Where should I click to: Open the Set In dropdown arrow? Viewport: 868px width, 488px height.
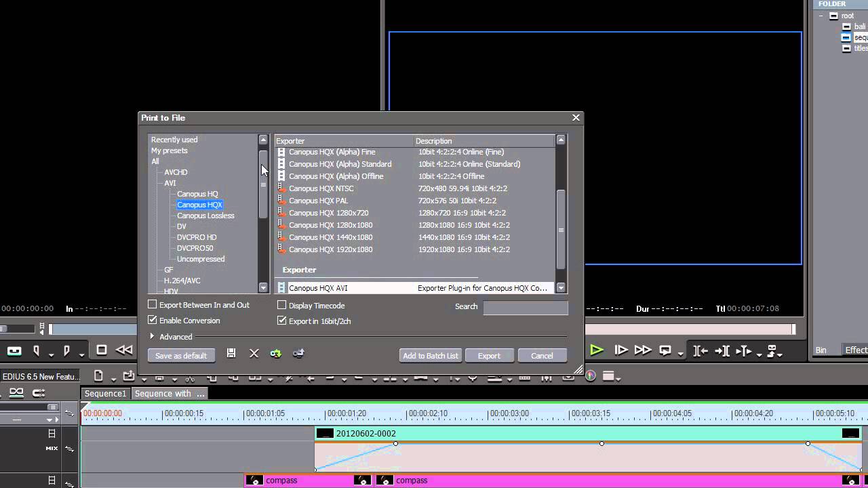pos(51,354)
